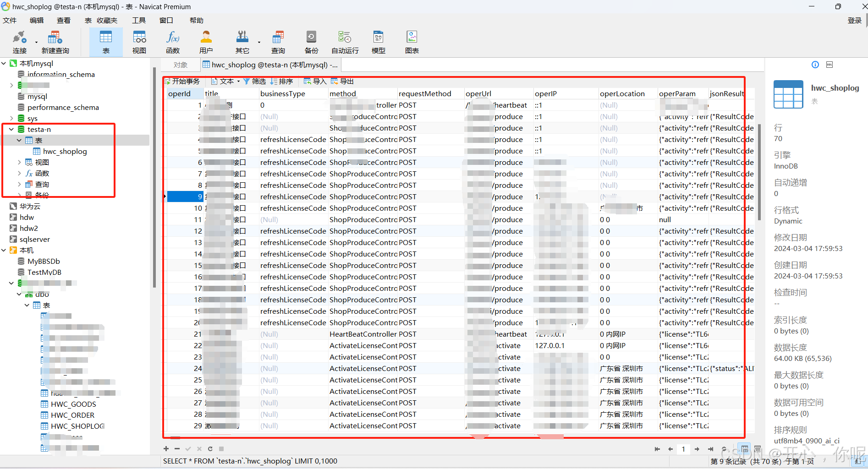
Task: Select the 用户 (Users) toolbar icon
Action: tap(206, 41)
